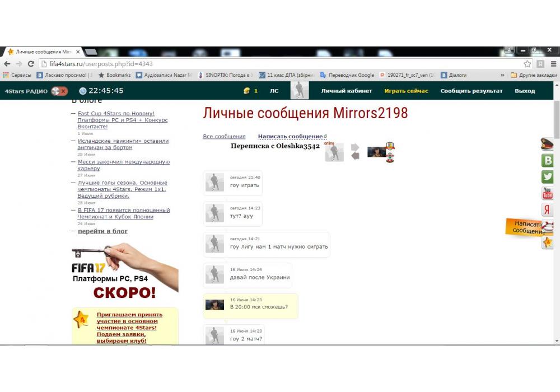Open Исландские викинги blog post
This screenshot has height=392, width=560.
tap(123, 144)
